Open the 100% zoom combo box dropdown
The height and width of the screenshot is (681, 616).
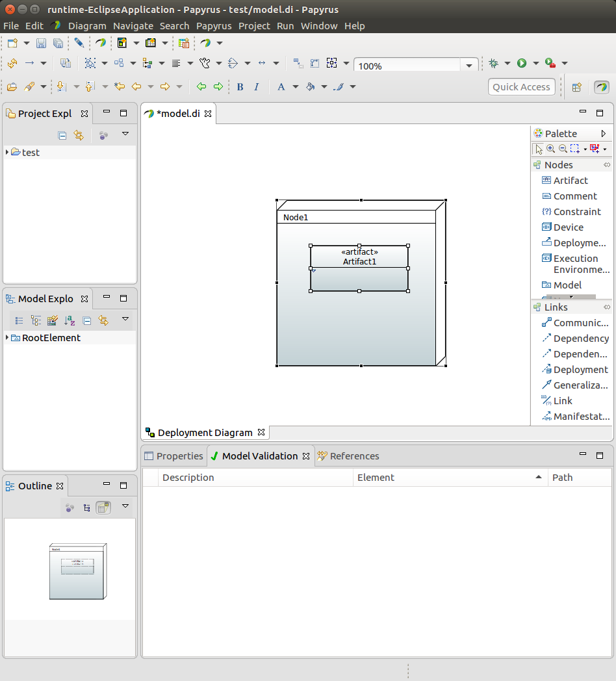click(x=469, y=66)
